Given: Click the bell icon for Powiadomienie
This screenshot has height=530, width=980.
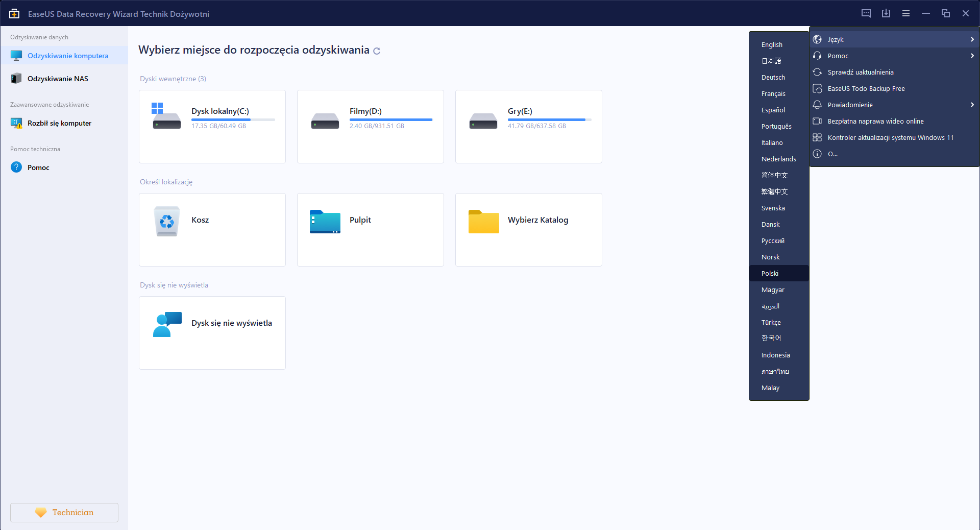Looking at the screenshot, I should pos(817,105).
